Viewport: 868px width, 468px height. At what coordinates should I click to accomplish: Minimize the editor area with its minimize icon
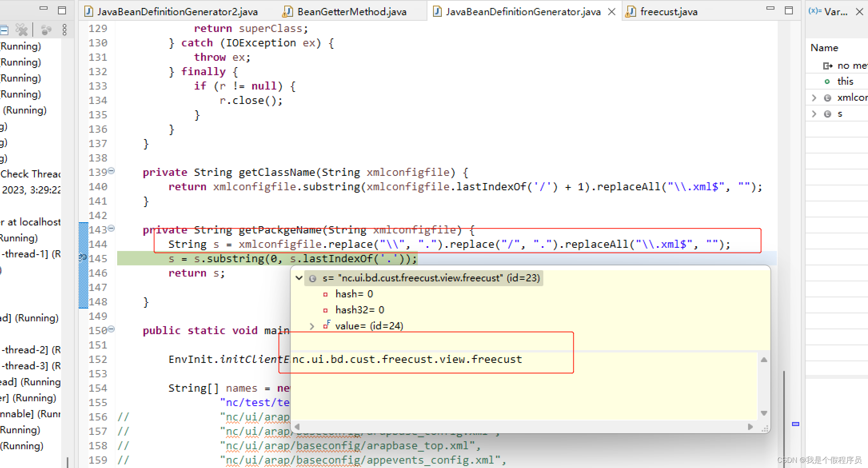tap(770, 9)
